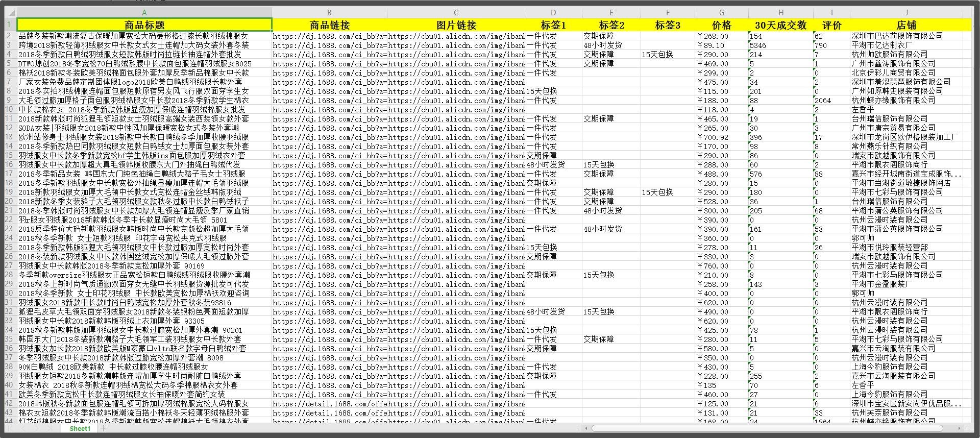Image resolution: width=980 pixels, height=438 pixels.
Task: Click store cell 平湖市亿达制衣厂
Action: point(906,45)
